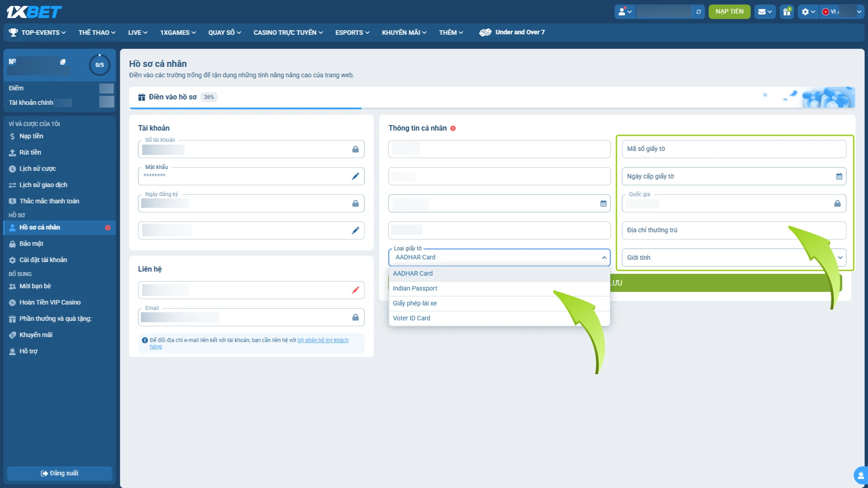Expand the QUAY SỐ menu
Screen dimensions: 868x488
[x=225, y=33]
